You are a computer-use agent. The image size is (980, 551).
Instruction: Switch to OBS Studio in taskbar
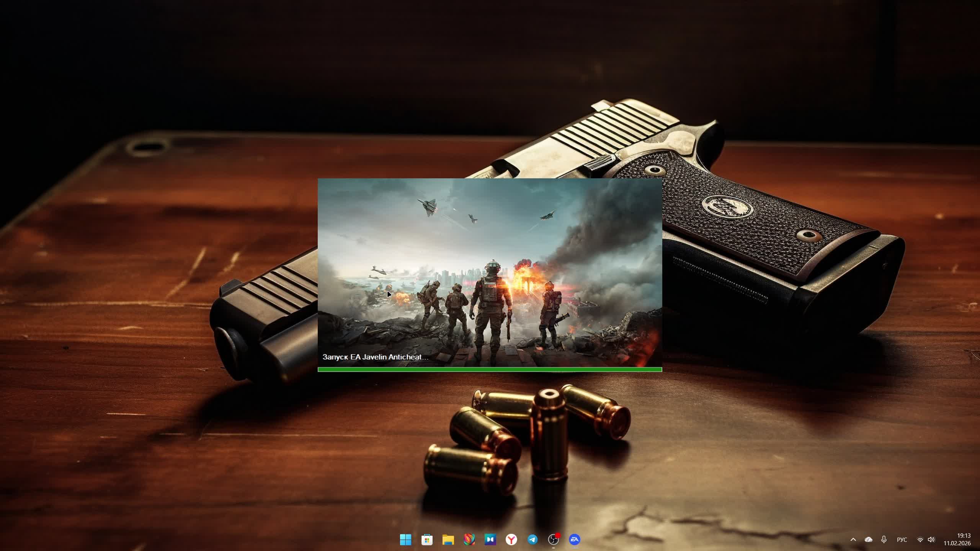coord(553,540)
